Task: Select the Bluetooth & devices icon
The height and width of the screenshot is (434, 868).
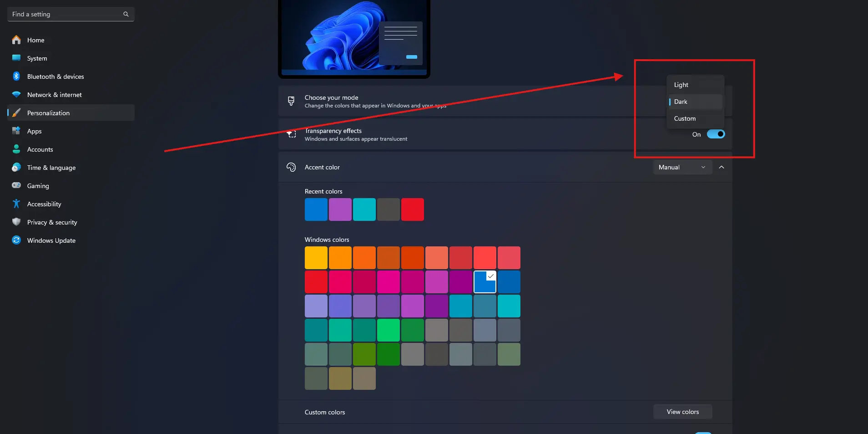Action: click(x=16, y=76)
